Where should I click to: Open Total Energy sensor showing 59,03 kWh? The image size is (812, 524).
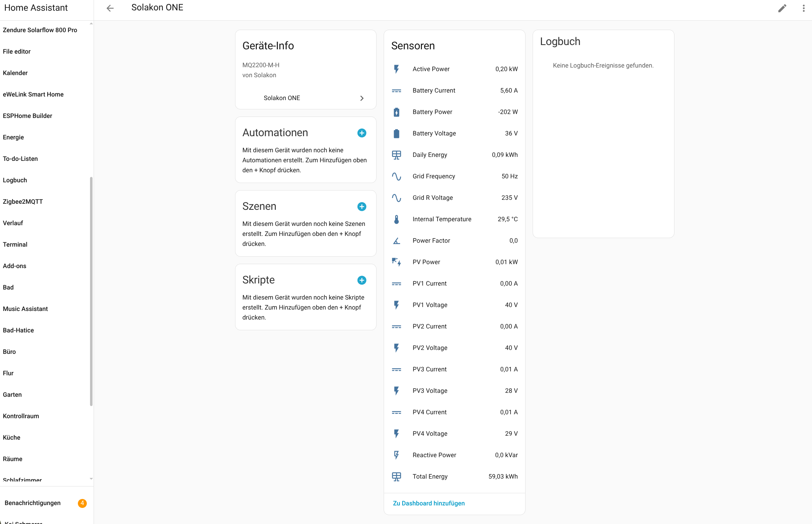[x=454, y=476]
